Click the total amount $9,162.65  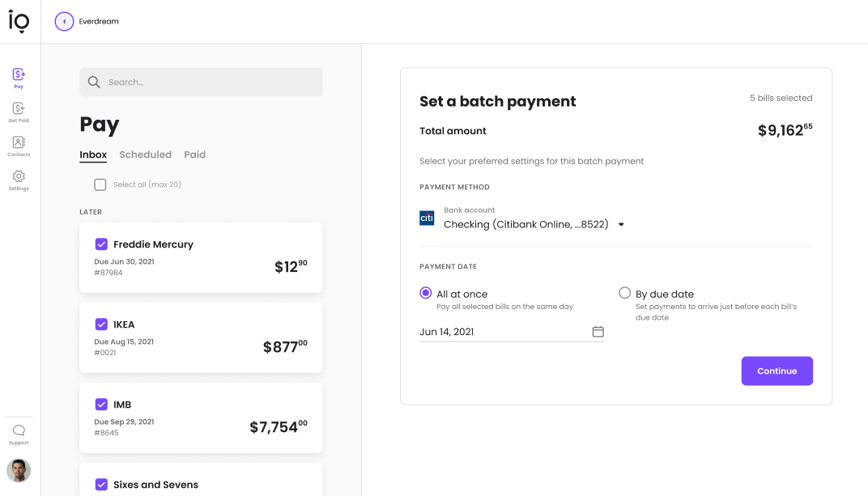(785, 130)
